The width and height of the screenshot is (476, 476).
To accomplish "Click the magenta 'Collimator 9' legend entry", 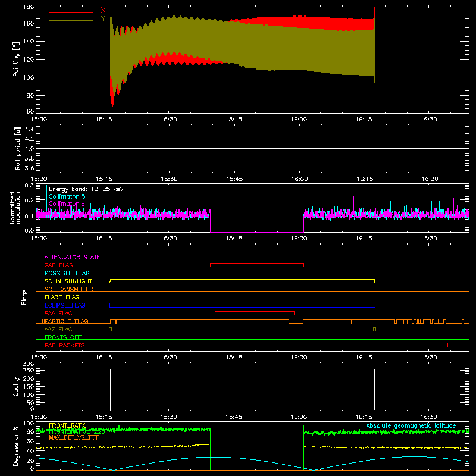I will (67, 203).
